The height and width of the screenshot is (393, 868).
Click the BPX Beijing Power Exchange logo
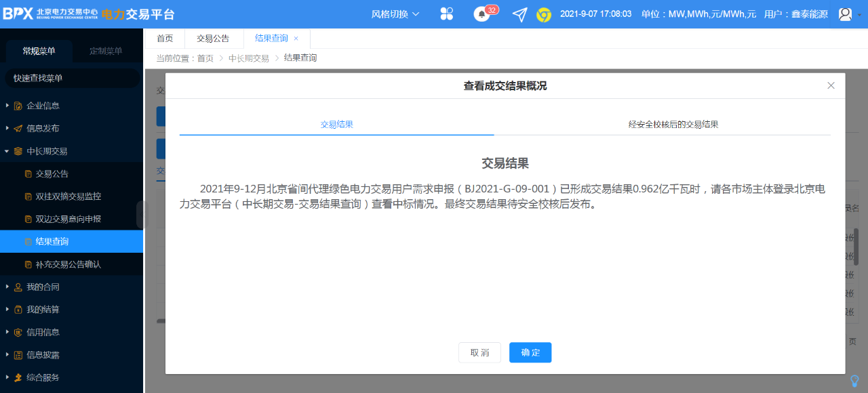pos(50,14)
